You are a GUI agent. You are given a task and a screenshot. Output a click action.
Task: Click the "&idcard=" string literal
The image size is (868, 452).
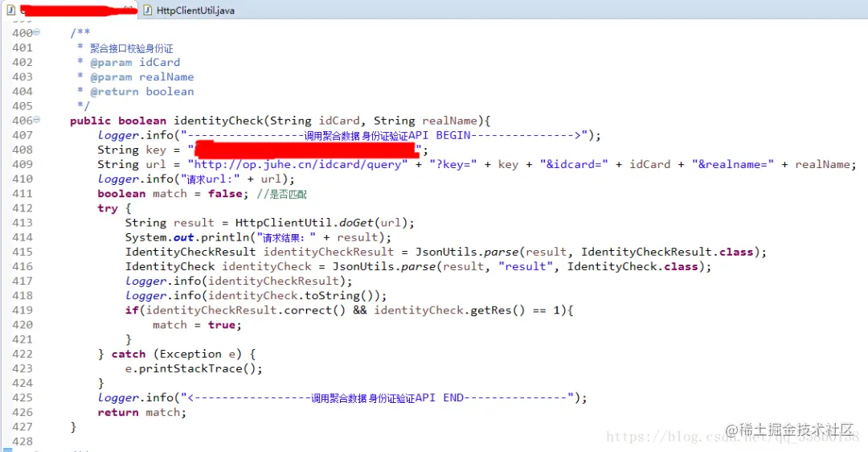pos(574,165)
